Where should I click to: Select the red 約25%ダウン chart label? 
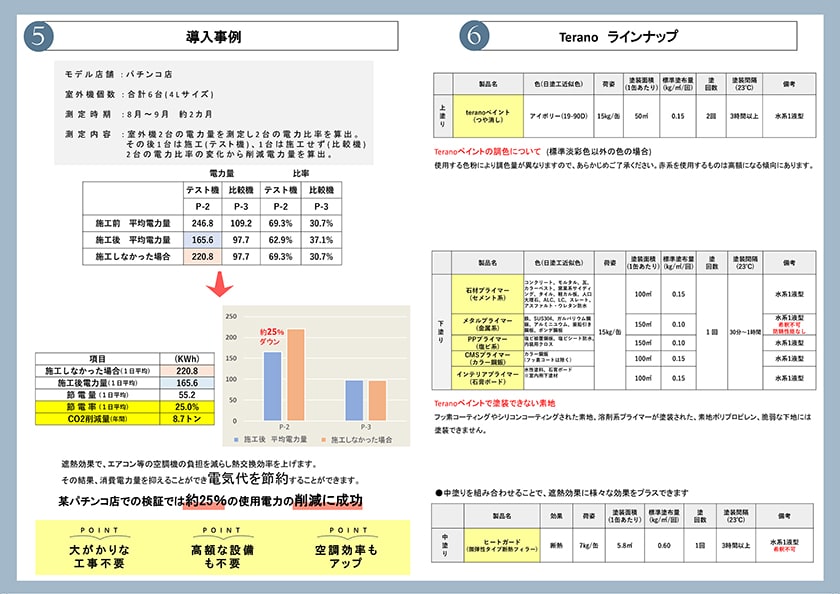[x=272, y=336]
